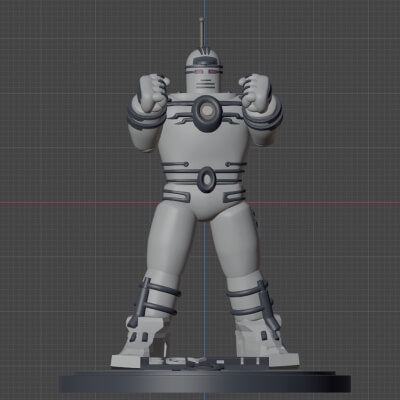This screenshot has height=400, width=400.
Task: Select the robot's circular chest emblem
Action: [x=207, y=113]
